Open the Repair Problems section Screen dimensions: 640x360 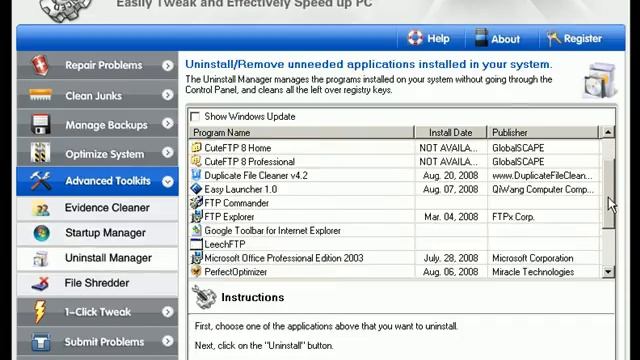coord(98,65)
